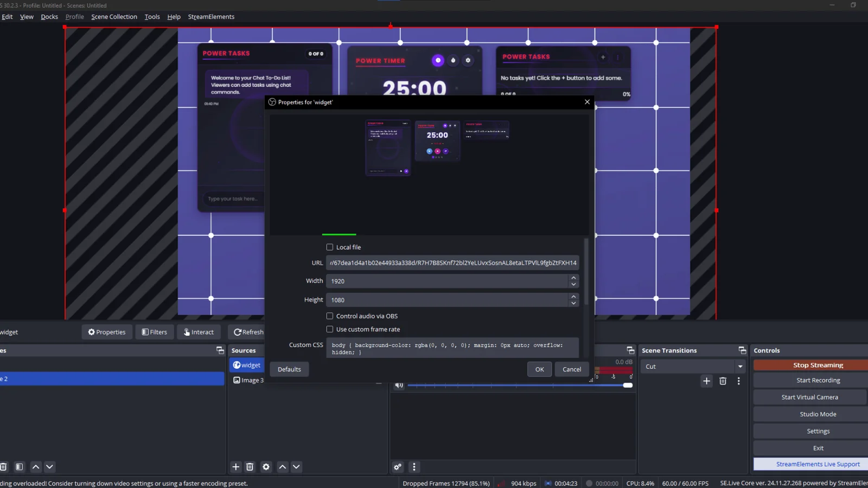Increase Width value with up stepper arrow

[573, 278]
